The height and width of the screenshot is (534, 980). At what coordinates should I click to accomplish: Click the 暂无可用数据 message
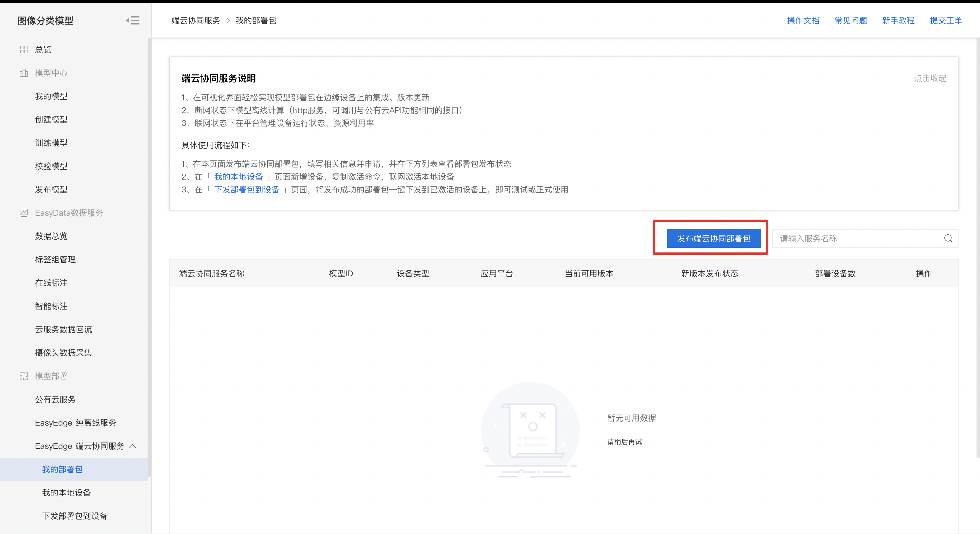tap(631, 418)
